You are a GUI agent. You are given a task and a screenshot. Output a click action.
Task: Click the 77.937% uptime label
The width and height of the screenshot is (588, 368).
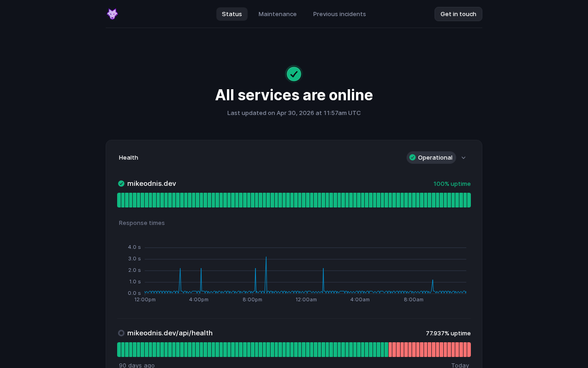(448, 333)
